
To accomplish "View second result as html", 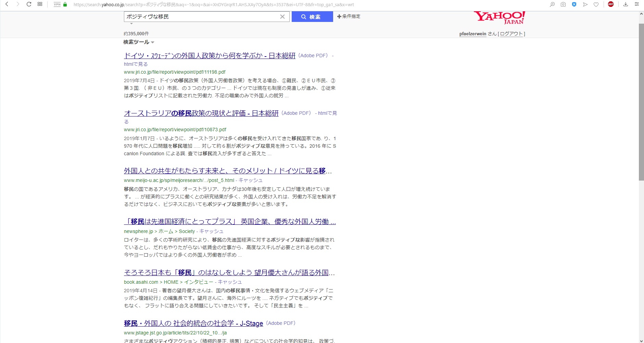I will [x=327, y=113].
